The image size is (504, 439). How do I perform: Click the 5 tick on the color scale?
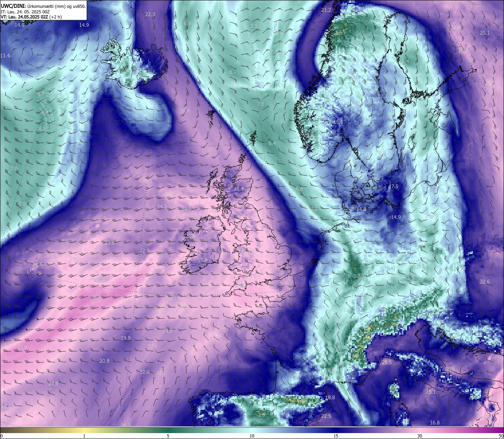(x=168, y=436)
